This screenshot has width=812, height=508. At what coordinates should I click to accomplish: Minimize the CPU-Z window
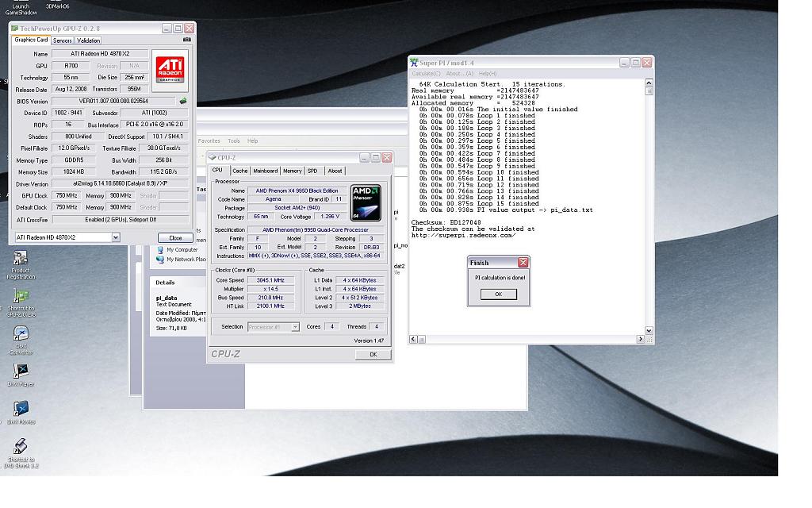pos(365,157)
